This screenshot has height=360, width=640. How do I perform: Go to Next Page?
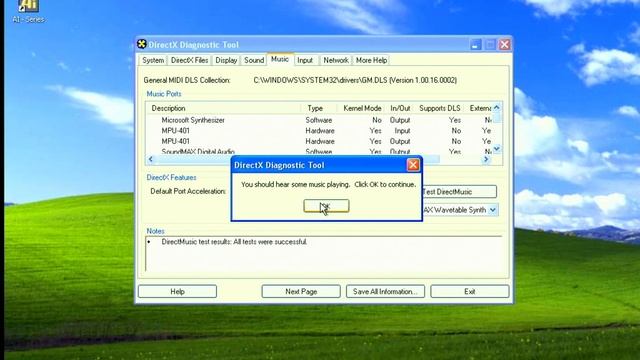(x=301, y=291)
